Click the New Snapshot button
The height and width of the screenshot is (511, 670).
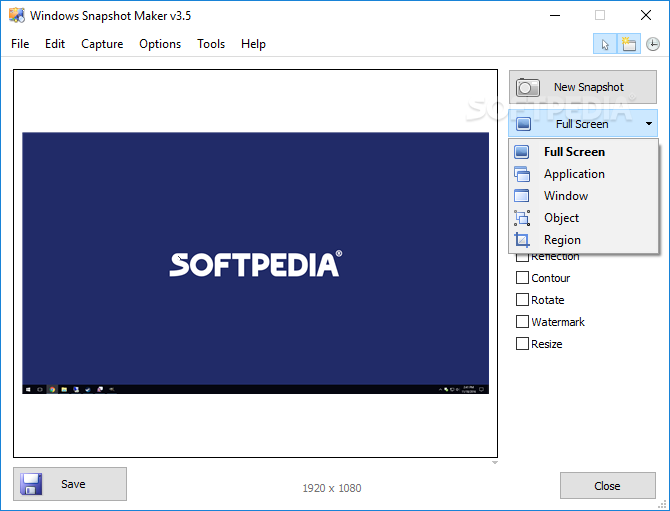coord(583,87)
